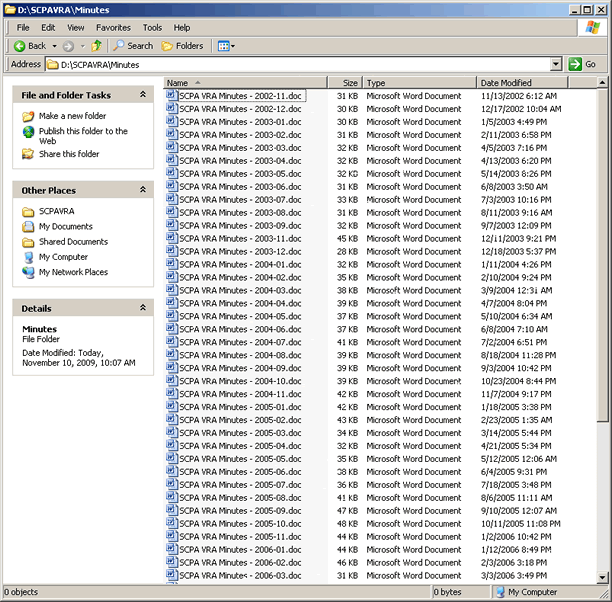Select SCPA VRA Minutes - 2004-10.doc

pos(240,381)
